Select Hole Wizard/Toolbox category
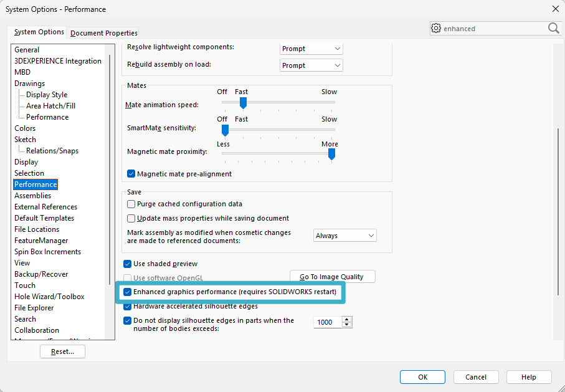The height and width of the screenshot is (392, 565). pyautogui.click(x=49, y=297)
